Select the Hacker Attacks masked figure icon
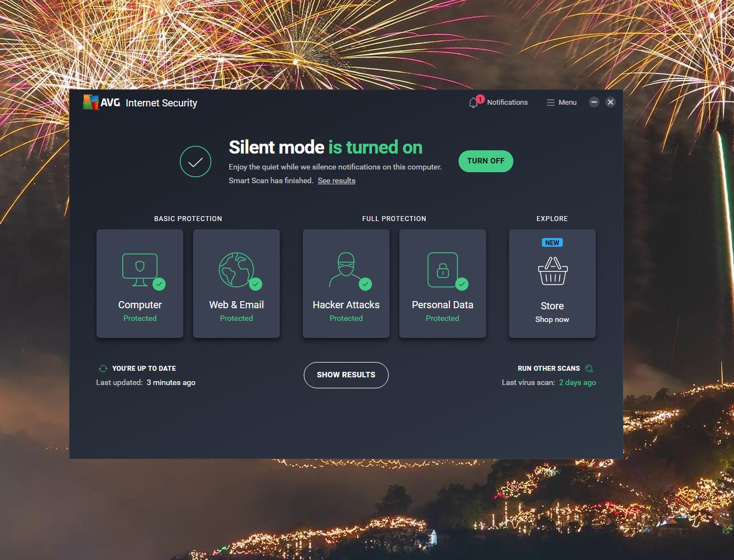 point(346,269)
